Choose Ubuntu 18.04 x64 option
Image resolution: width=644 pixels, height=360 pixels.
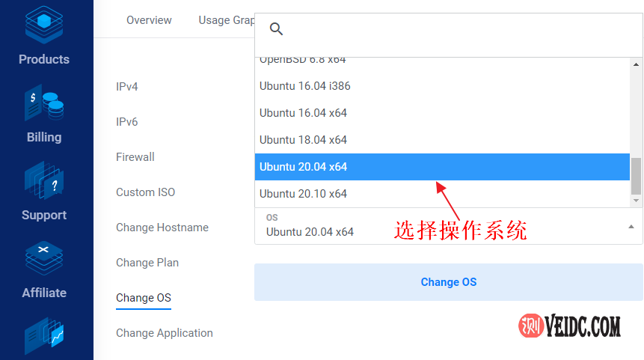pos(303,140)
